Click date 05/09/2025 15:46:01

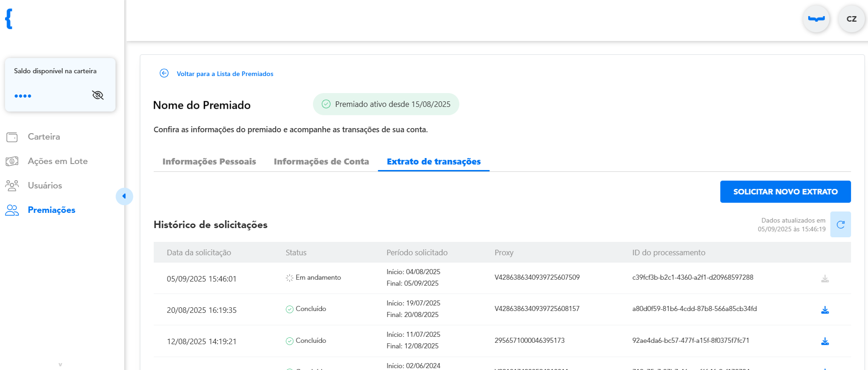[202, 279]
